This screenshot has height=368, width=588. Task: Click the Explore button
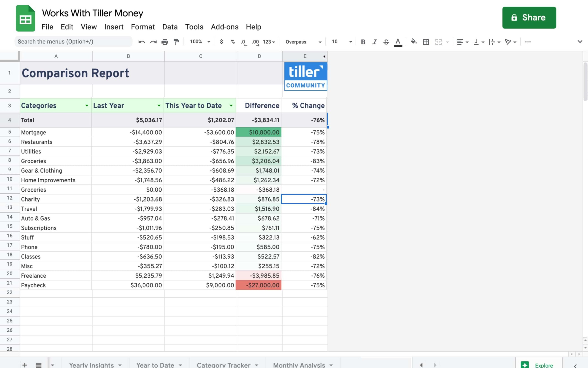(x=539, y=365)
